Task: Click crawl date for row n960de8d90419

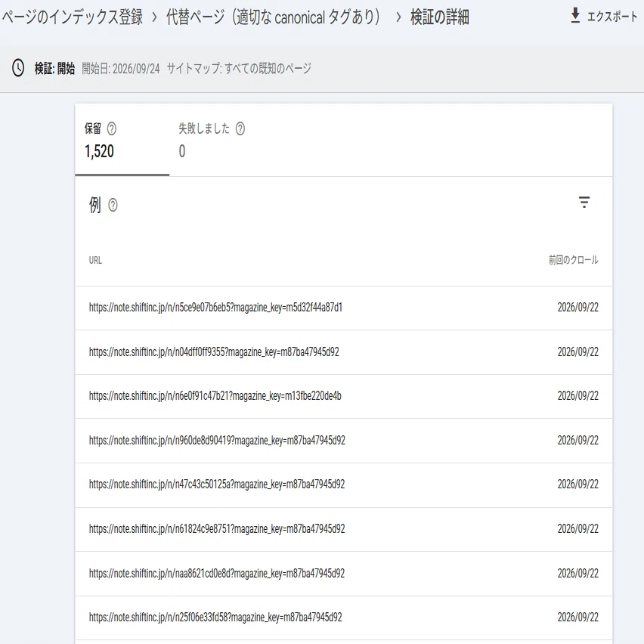Action: (x=578, y=440)
